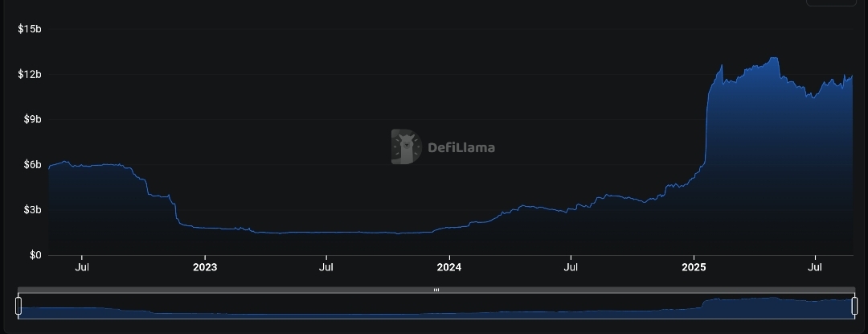Click the mini overview chart in the range selector
The image size is (868, 334).
click(436, 307)
